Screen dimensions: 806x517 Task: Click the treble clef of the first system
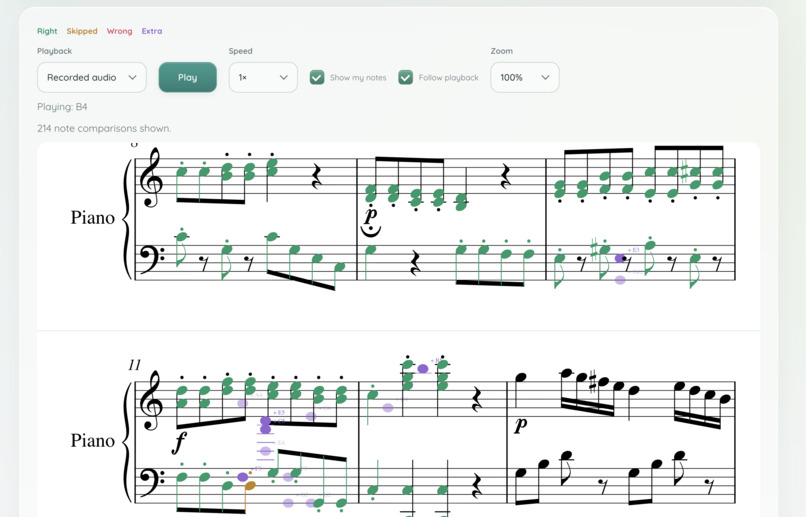coord(152,177)
